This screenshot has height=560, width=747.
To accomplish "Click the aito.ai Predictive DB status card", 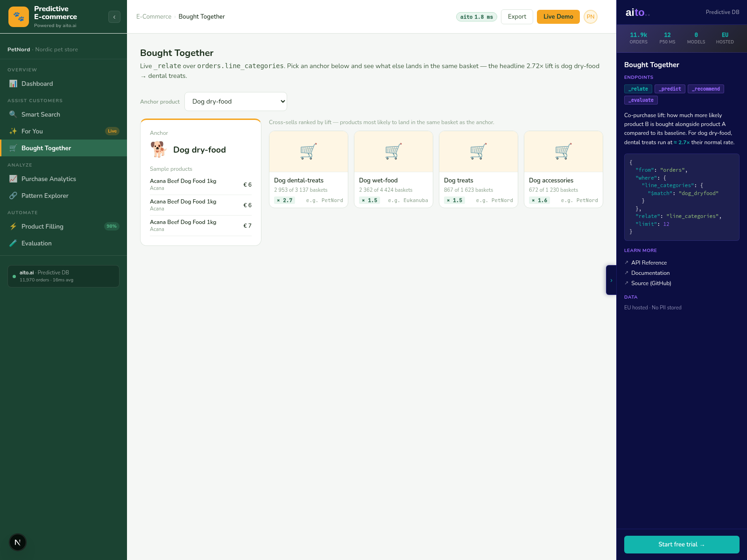I will point(63,276).
